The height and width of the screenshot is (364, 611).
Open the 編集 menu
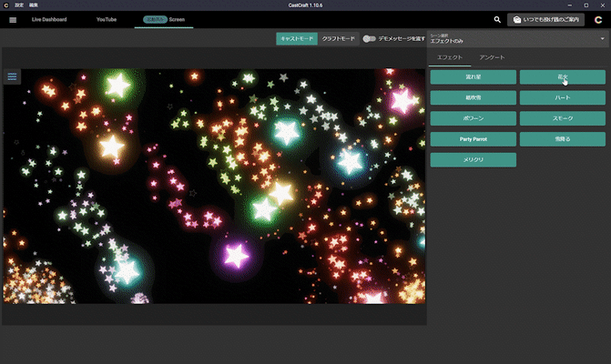pyautogui.click(x=34, y=5)
